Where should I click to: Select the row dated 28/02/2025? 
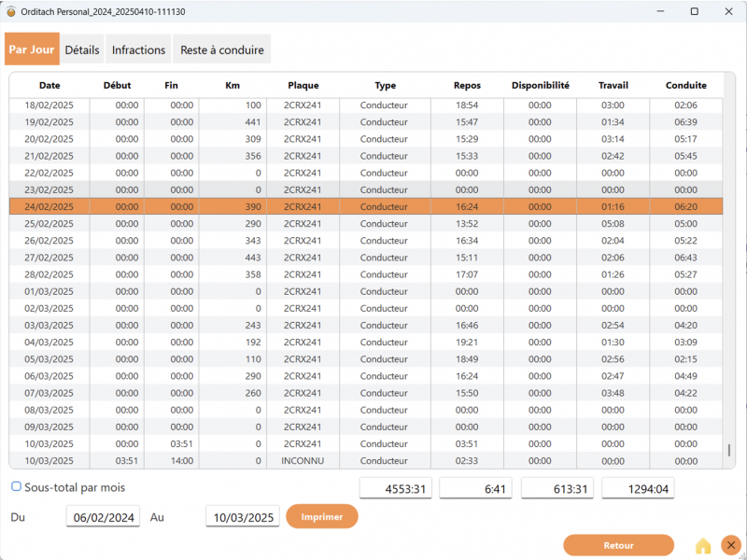click(x=366, y=274)
